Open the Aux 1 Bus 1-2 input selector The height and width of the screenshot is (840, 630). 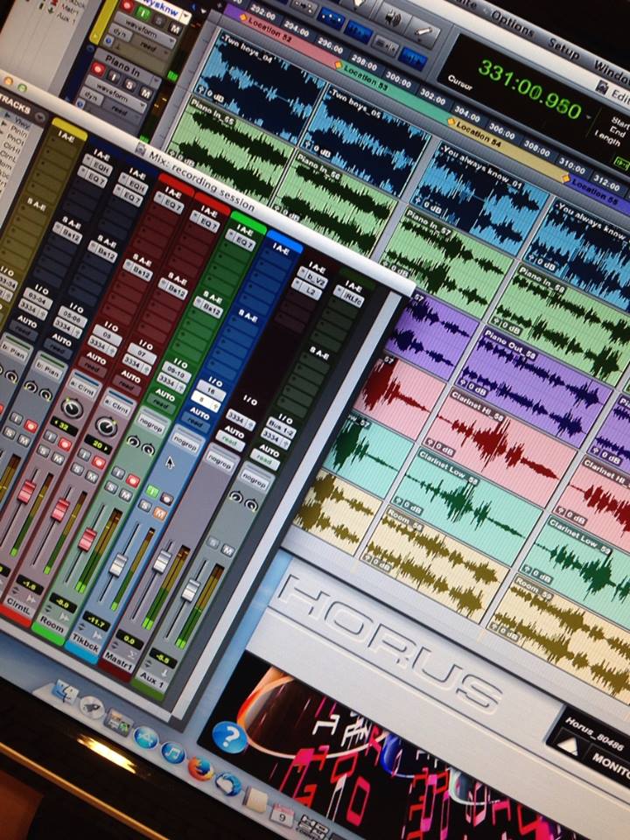[283, 429]
